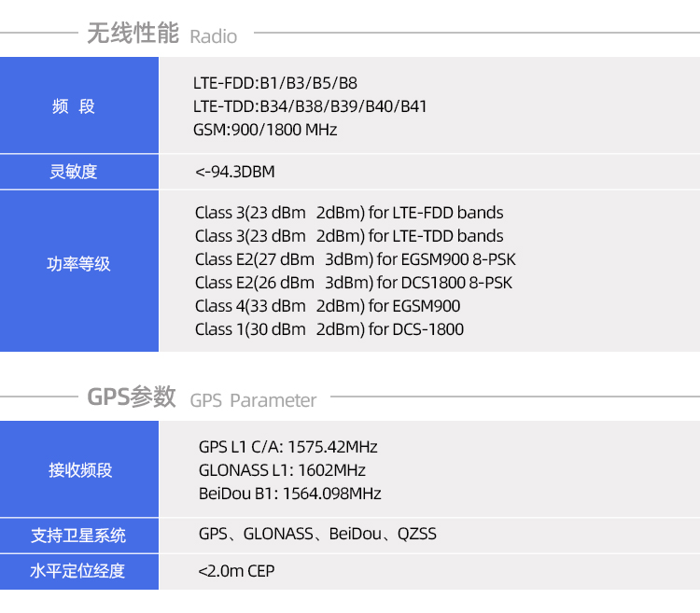
Task: Click the Class 3 LTE-FDD bands line
Action: (x=349, y=213)
